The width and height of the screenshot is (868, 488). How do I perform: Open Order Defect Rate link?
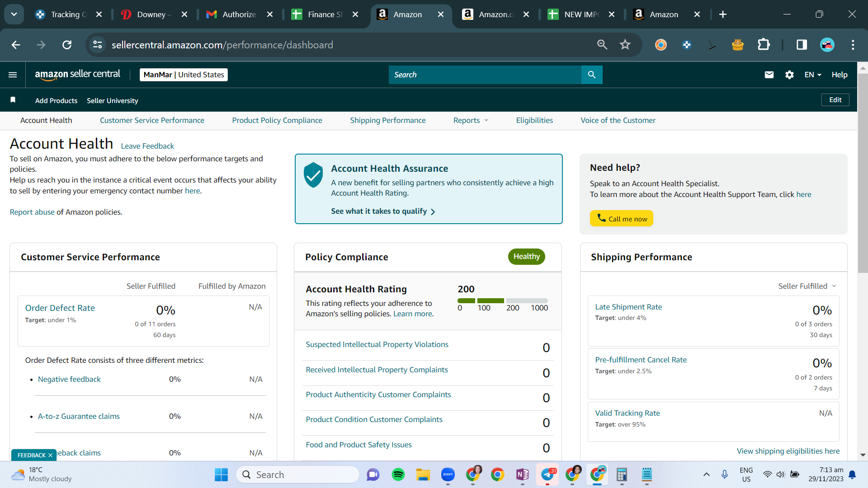pyautogui.click(x=60, y=308)
